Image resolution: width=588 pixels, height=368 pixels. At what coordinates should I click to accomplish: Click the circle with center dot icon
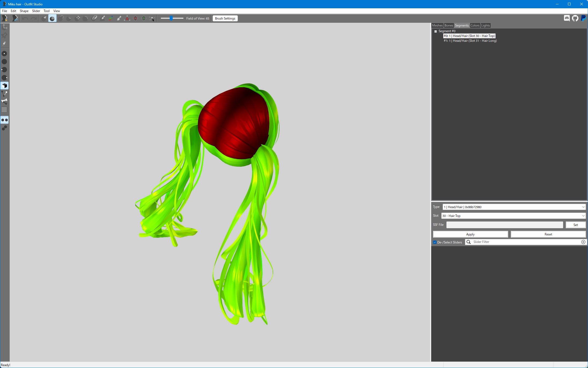5,54
